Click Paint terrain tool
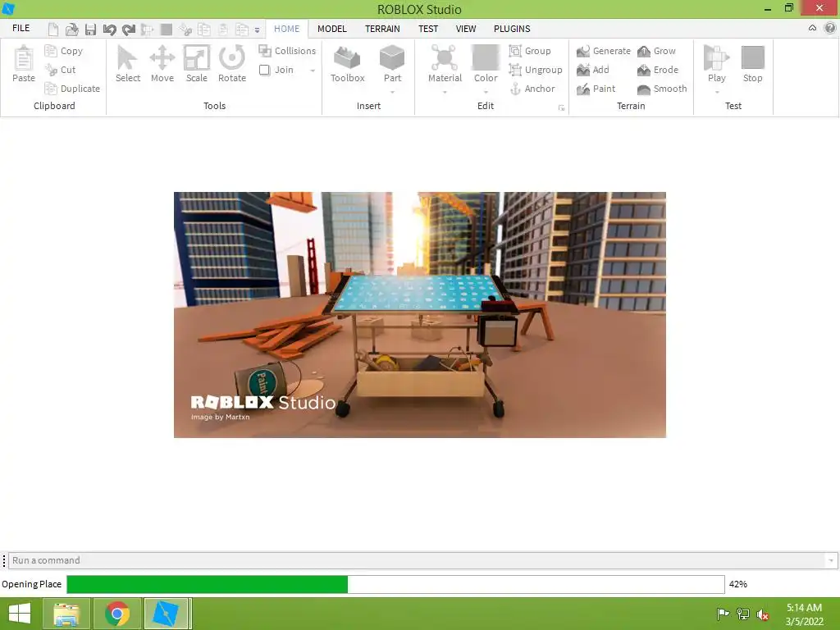This screenshot has height=630, width=840. point(596,89)
